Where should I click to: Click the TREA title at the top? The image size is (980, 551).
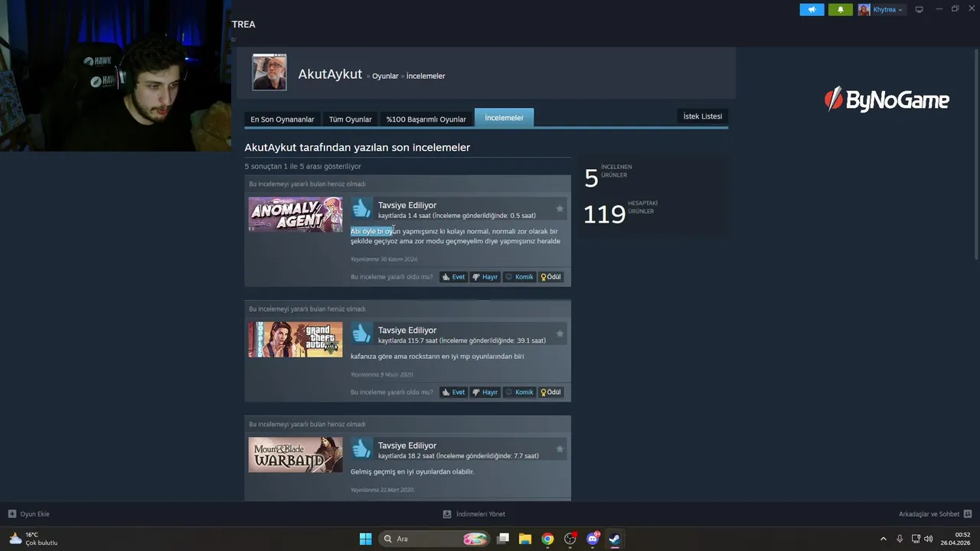tap(243, 24)
